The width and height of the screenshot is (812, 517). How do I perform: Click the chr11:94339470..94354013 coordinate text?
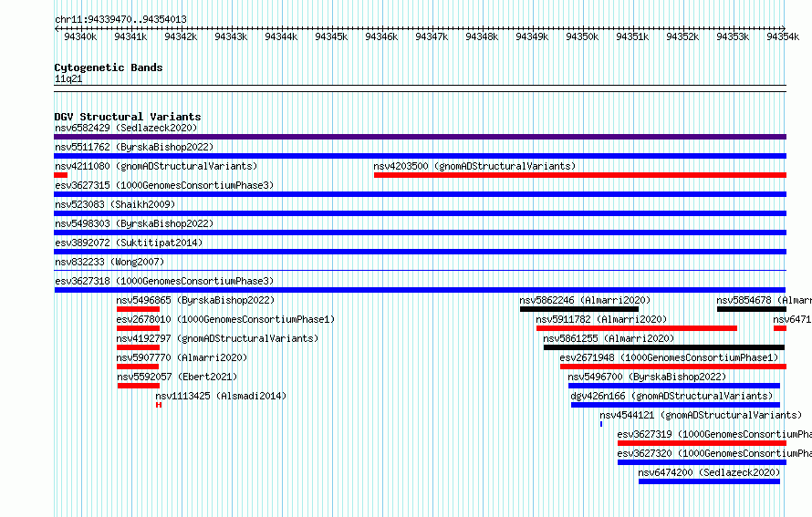pos(120,20)
